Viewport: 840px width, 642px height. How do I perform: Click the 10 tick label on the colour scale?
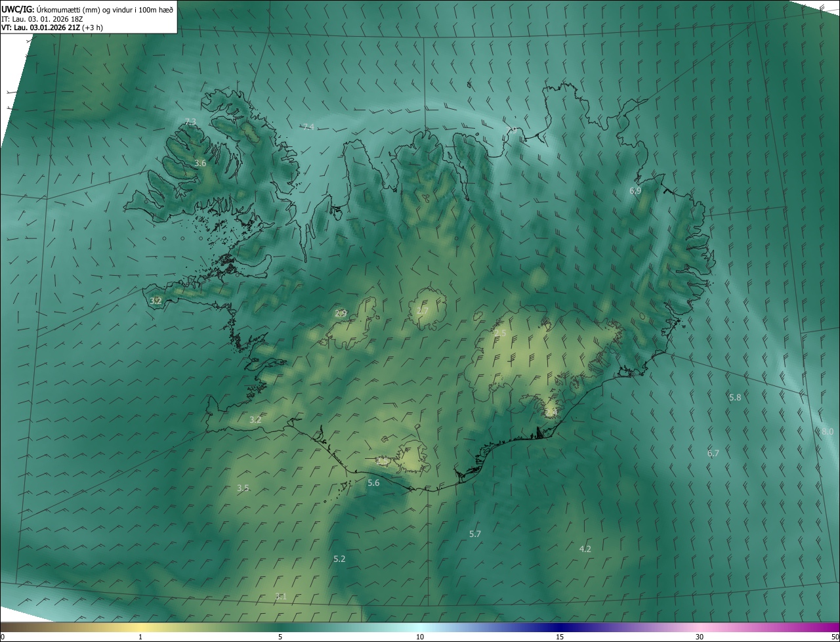point(420,637)
